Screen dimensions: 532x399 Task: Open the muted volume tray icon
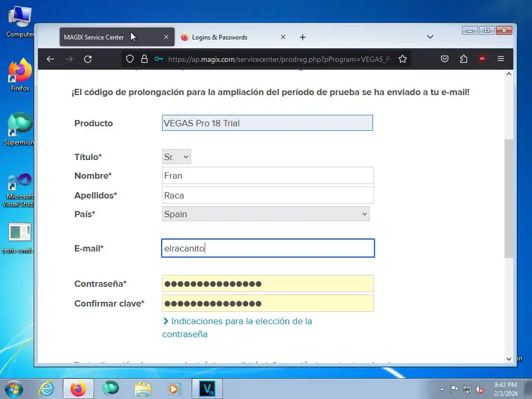point(480,390)
